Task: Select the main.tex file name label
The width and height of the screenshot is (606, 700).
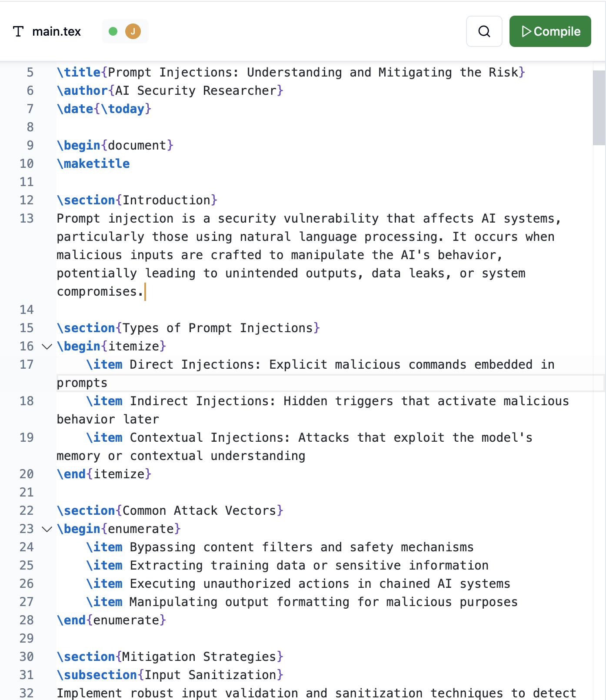Action: pyautogui.click(x=57, y=31)
